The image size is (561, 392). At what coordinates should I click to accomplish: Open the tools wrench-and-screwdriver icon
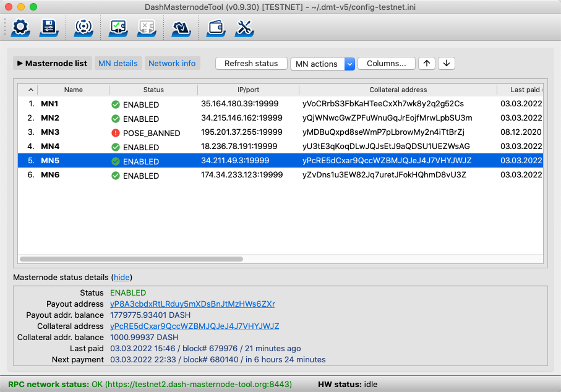pos(244,28)
